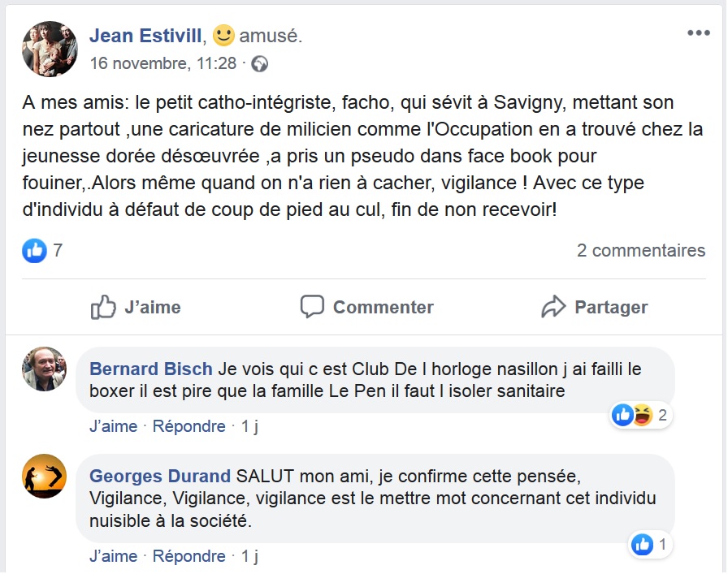The image size is (728, 574).
Task: Open Georges Durand's silhouette avatar
Action: pos(44,476)
